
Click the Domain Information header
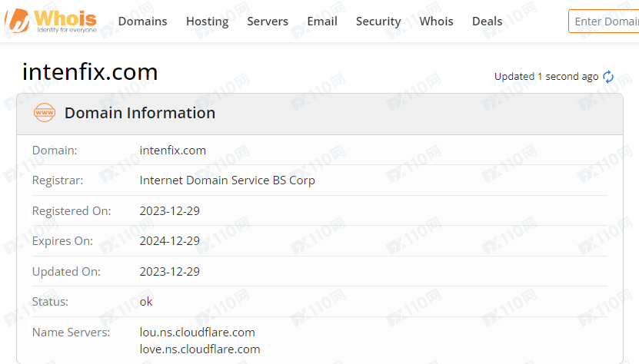(140, 113)
